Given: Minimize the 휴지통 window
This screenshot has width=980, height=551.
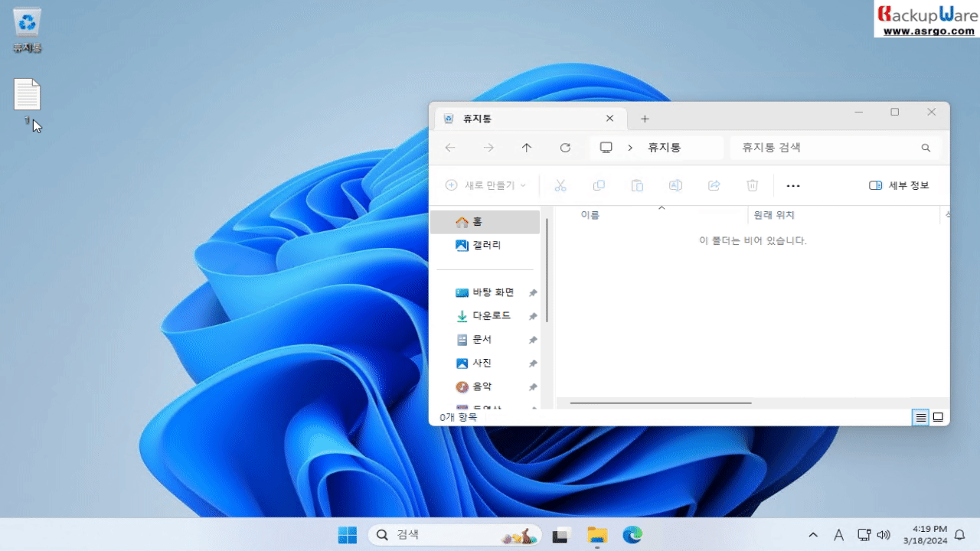Looking at the screenshot, I should click(x=858, y=112).
